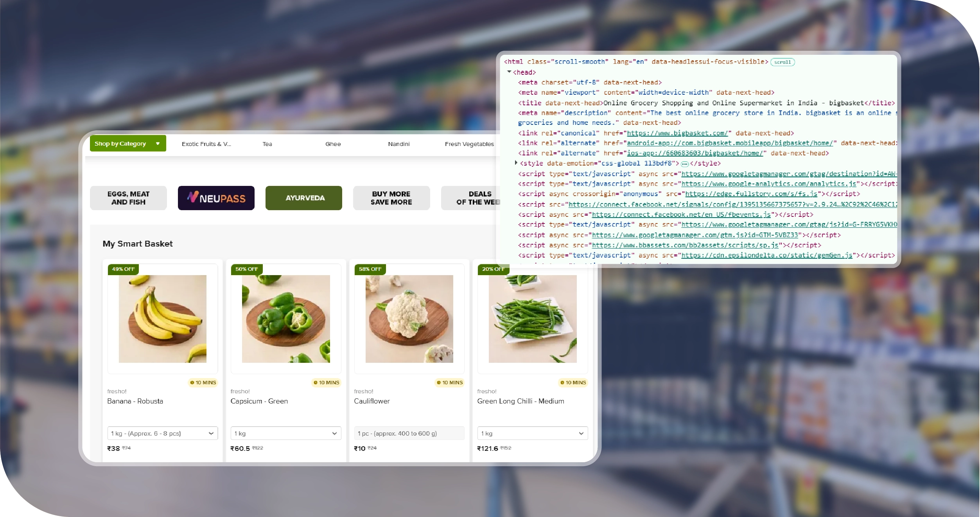This screenshot has height=517, width=980.
Task: Click the Banana - Robusta product image
Action: click(162, 319)
